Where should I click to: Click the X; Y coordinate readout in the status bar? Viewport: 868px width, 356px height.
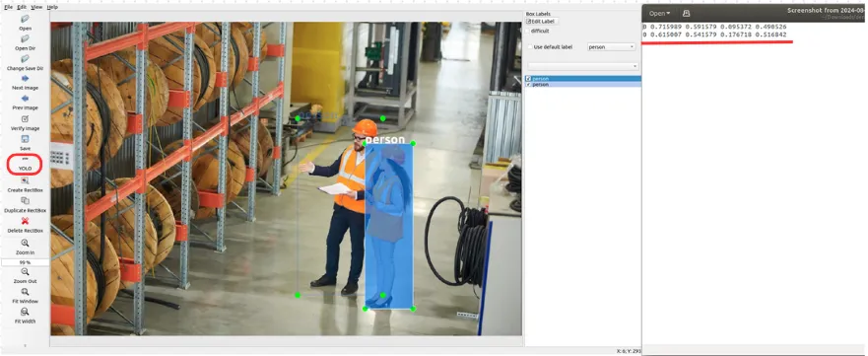tap(629, 351)
